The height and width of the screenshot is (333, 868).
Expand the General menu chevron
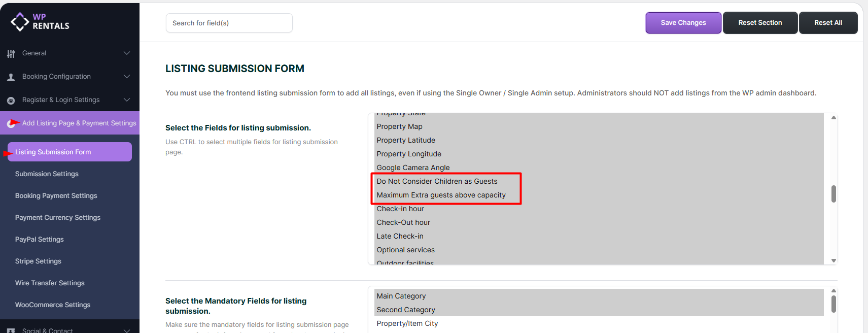pyautogui.click(x=127, y=53)
